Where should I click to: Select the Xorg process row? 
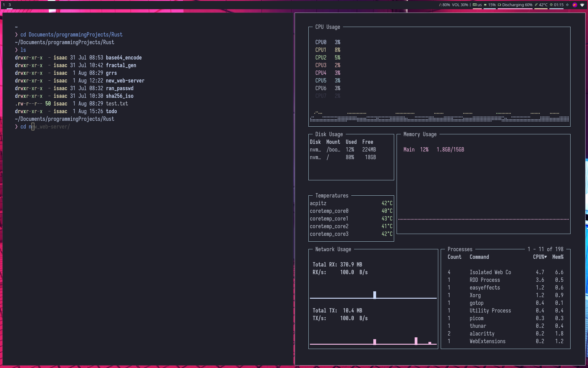(x=475, y=295)
